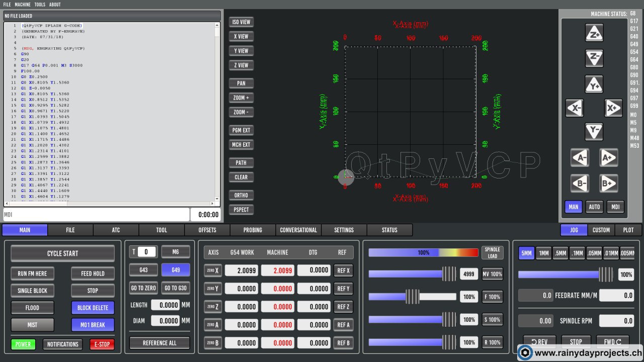The image size is (644, 362).
Task: Toggle the E-STOP button
Action: point(102,344)
